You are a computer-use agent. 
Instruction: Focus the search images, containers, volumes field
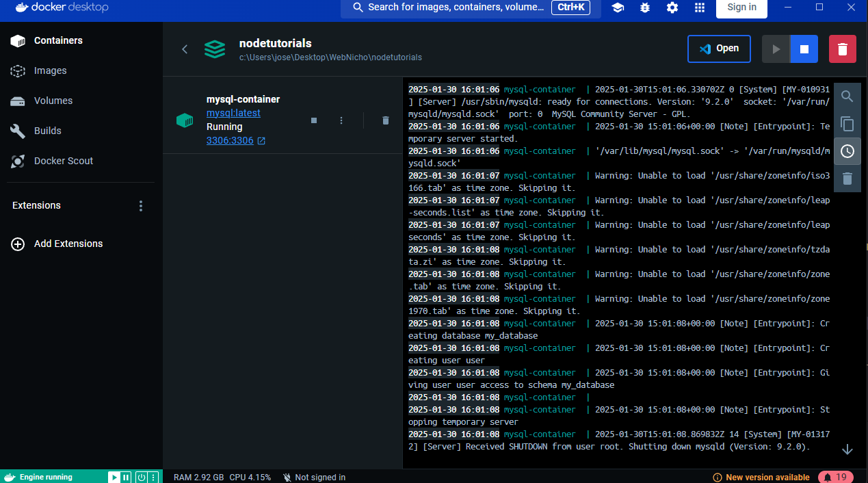tap(471, 8)
